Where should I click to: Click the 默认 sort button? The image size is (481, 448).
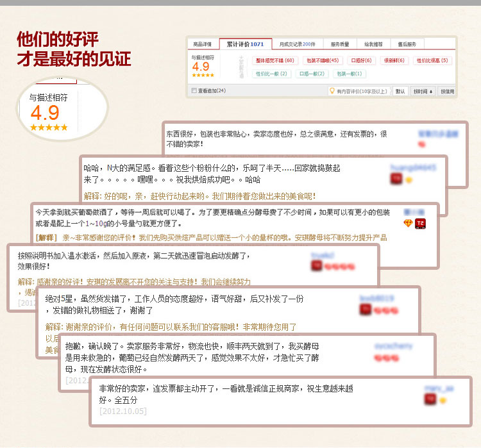pos(400,91)
